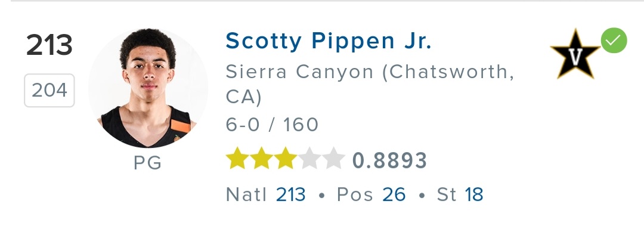Click the large 213 rank number
644x229 pixels.
(49, 45)
